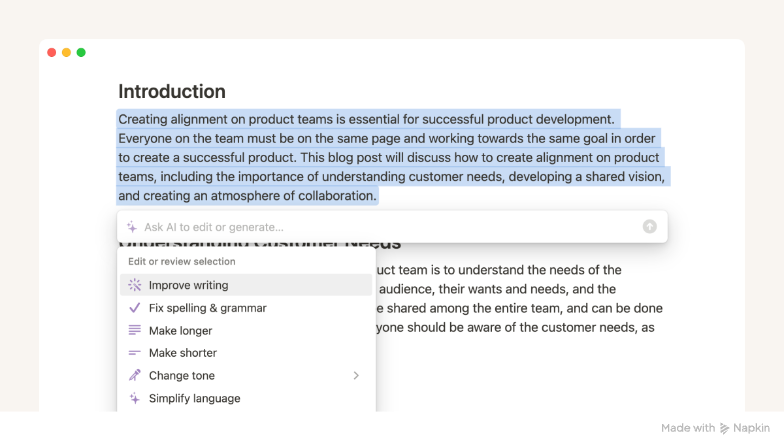Screen dimensions: 784x446
Task: Click the Napkin logo in the watermark
Action: pos(725,428)
